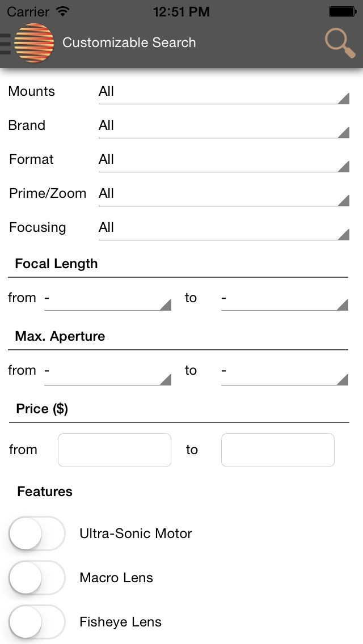Tap the striped orange app logo
The width and height of the screenshot is (363, 644).
coord(34,43)
